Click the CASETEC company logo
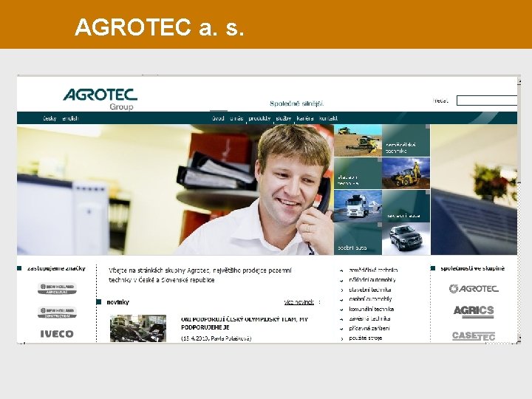The width and height of the screenshot is (532, 399). (x=474, y=336)
